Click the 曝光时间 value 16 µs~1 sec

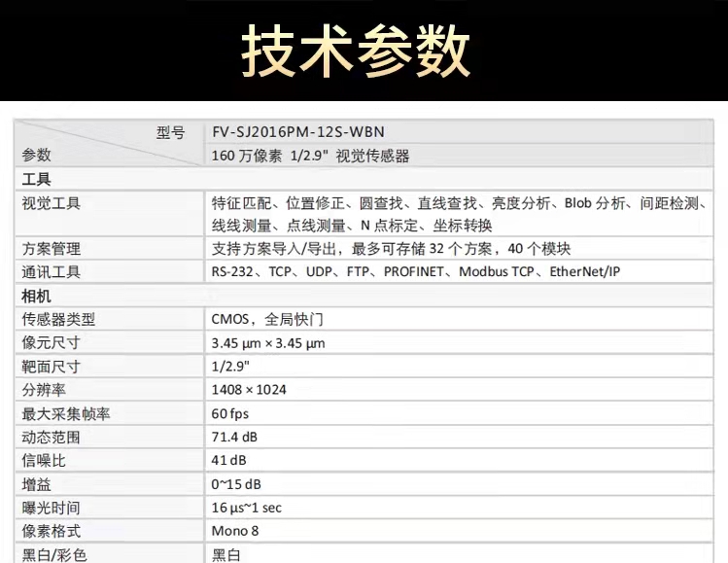coord(247,508)
